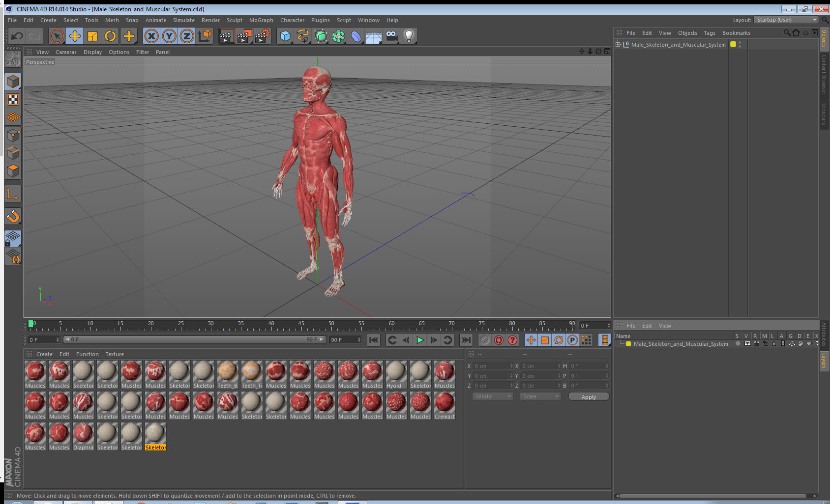
Task: Open the Scale mode dropdown
Action: pyautogui.click(x=540, y=396)
